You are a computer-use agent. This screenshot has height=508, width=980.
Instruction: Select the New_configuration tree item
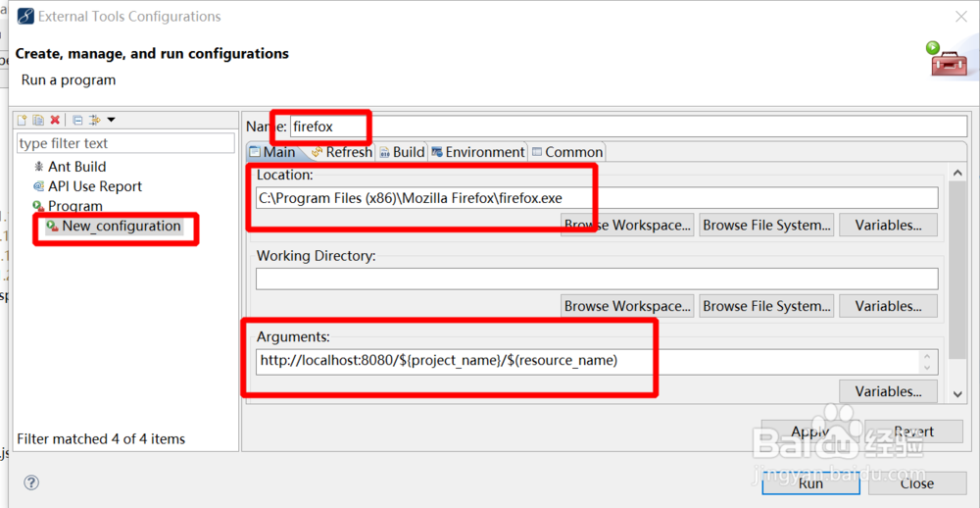121,226
